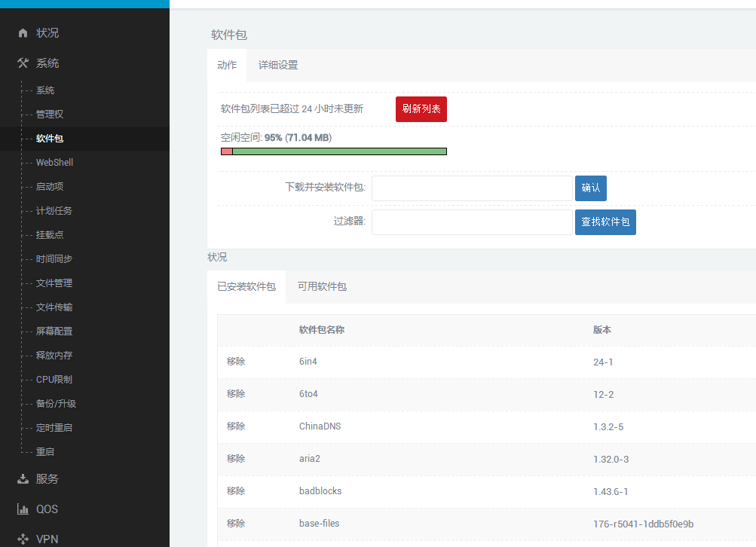The width and height of the screenshot is (756, 547).
Task: Click the wrench tools icon beside 系统
Action: (x=23, y=63)
